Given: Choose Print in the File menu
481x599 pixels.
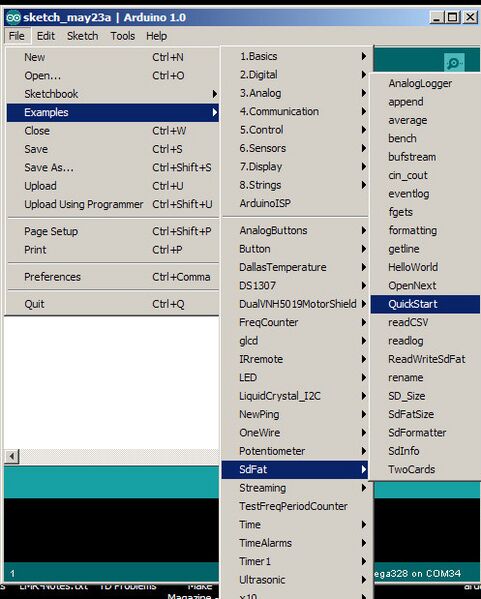Looking at the screenshot, I should click(x=113, y=250).
